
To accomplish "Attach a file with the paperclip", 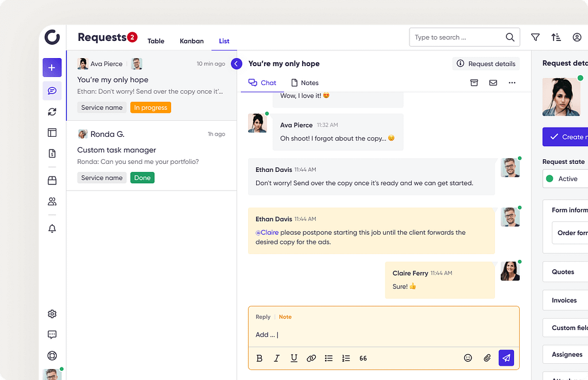I will point(487,358).
